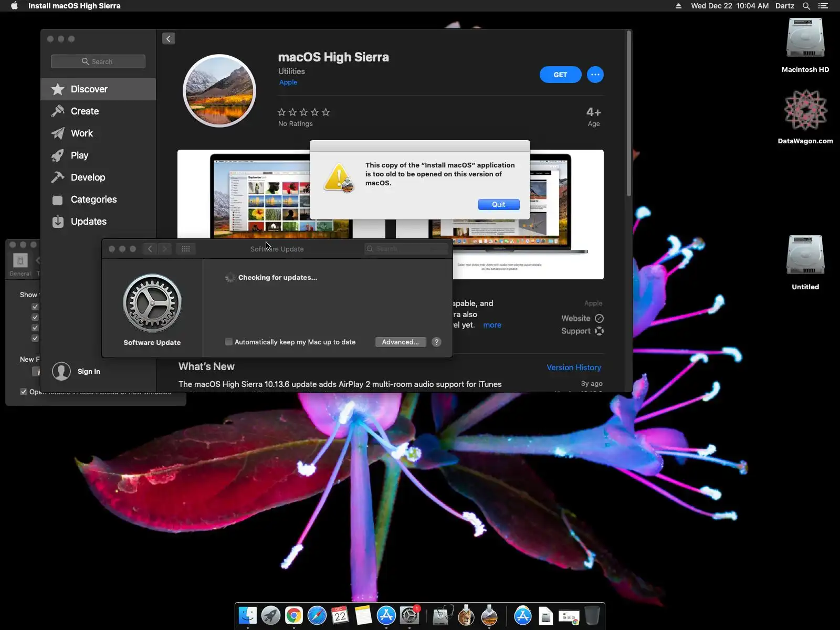840x630 pixels.
Task: Toggle the bottommost checkbox under Show
Action: pyautogui.click(x=35, y=339)
